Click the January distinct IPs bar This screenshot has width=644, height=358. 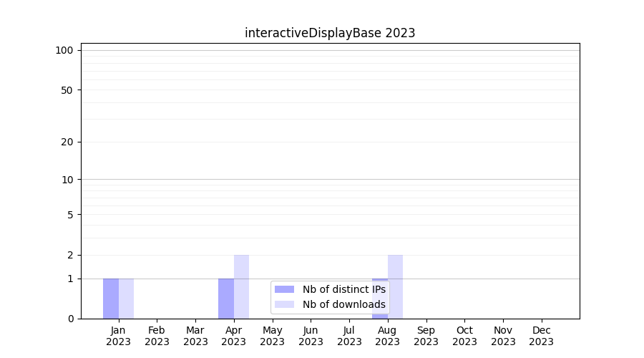point(111,299)
